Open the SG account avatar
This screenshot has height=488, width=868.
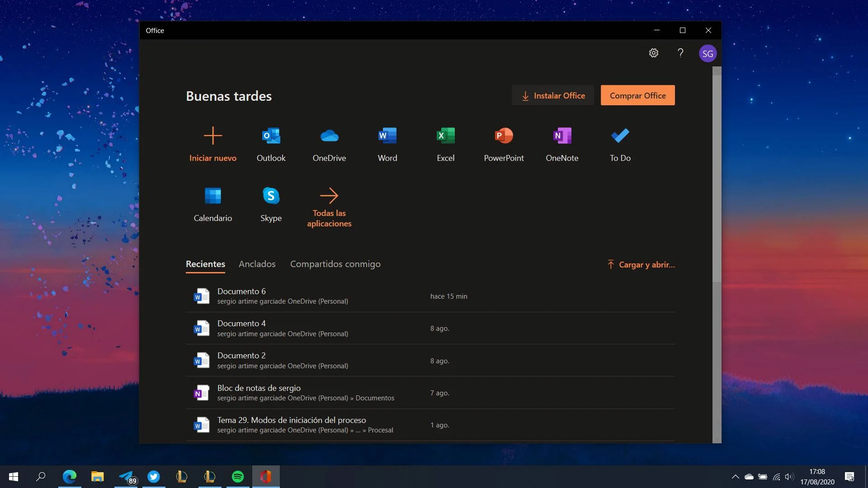tap(708, 53)
